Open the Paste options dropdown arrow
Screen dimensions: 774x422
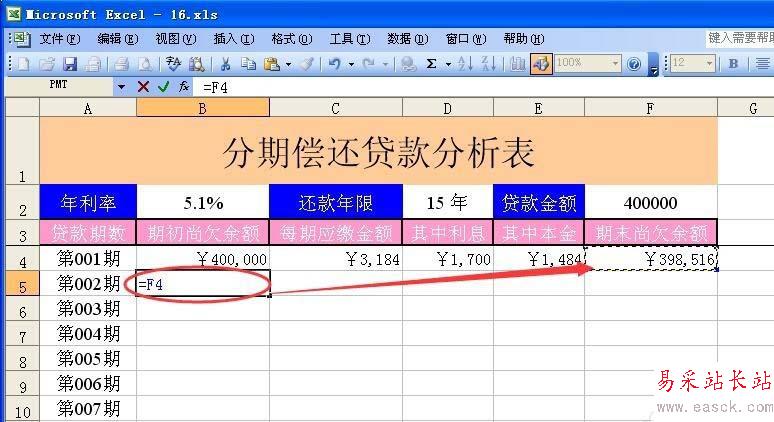[x=288, y=64]
